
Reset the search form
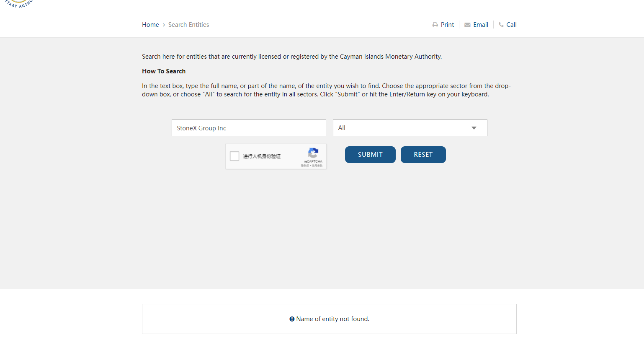(x=423, y=155)
